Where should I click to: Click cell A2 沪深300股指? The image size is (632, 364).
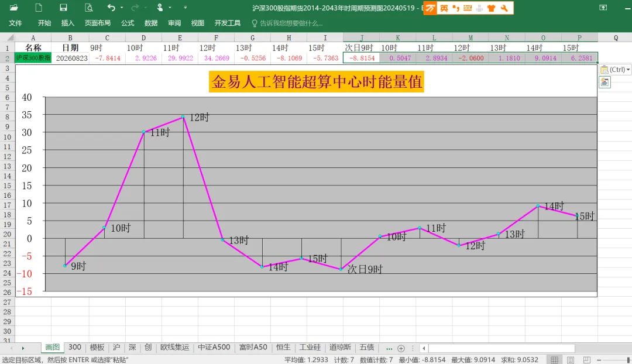(33, 58)
